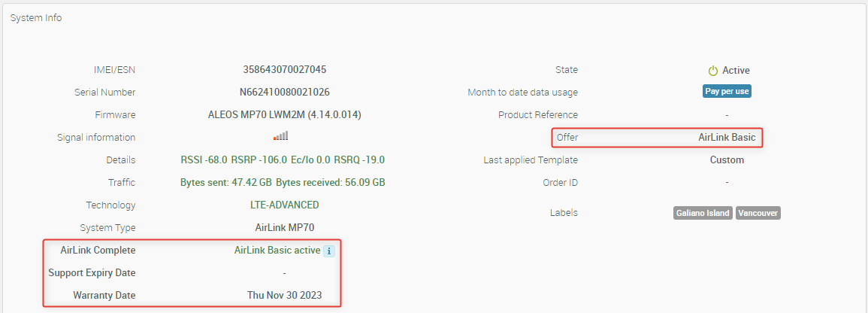Click the ALEOS MP70 firmware version text

point(284,115)
